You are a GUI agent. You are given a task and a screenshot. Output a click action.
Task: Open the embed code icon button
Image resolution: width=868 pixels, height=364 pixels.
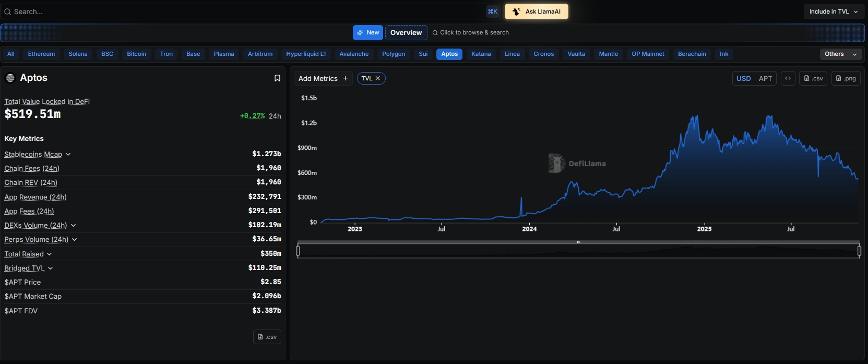click(788, 78)
